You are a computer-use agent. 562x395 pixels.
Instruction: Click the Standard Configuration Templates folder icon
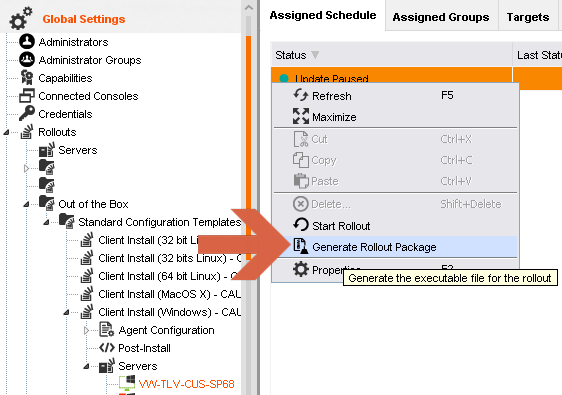[x=67, y=221]
